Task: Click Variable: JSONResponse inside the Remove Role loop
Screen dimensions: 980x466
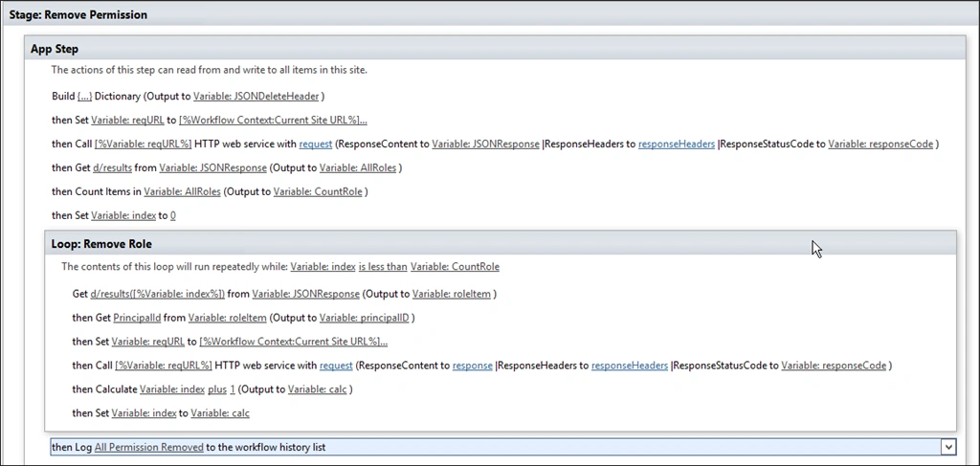Action: click(306, 294)
